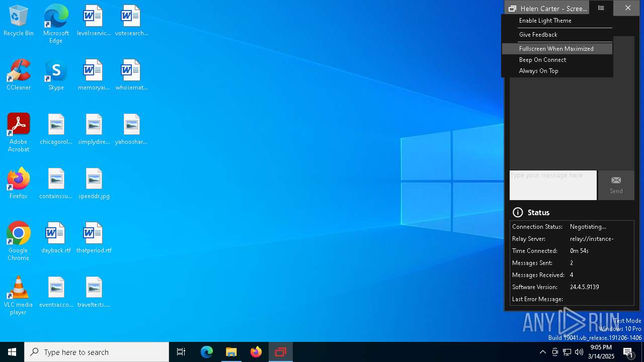Select the containssu... image file

pyautogui.click(x=56, y=184)
